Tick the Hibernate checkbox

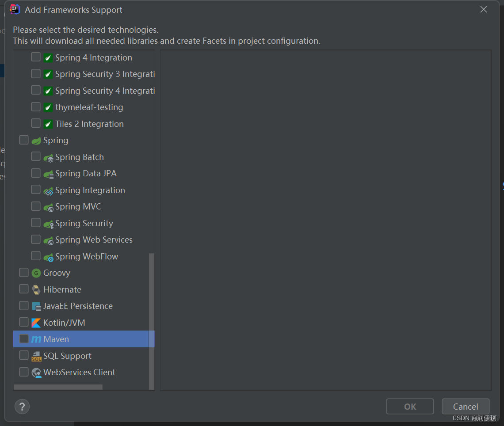click(24, 289)
